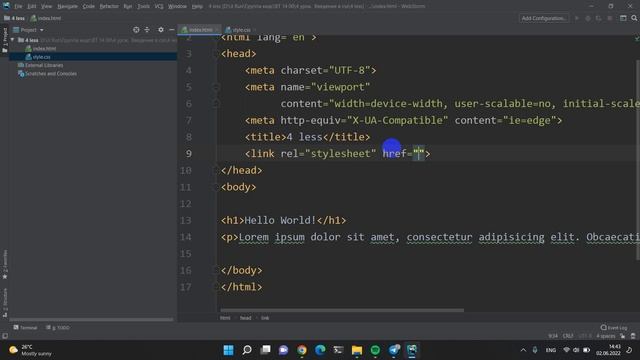Select style.css in the project tree
Viewport: 640px width, 360px height.
click(x=38, y=57)
